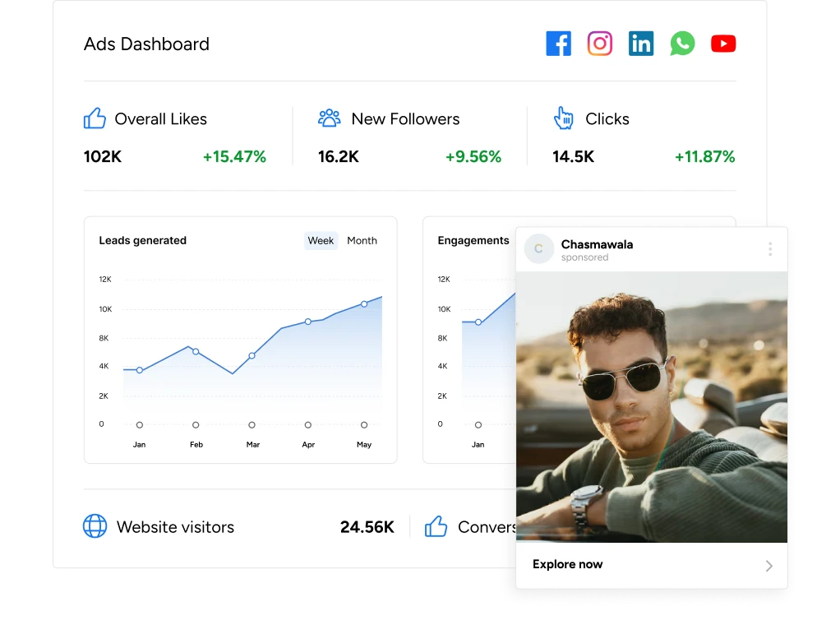The width and height of the screenshot is (840, 625).
Task: Open the Facebook channel icon
Action: coord(558,44)
